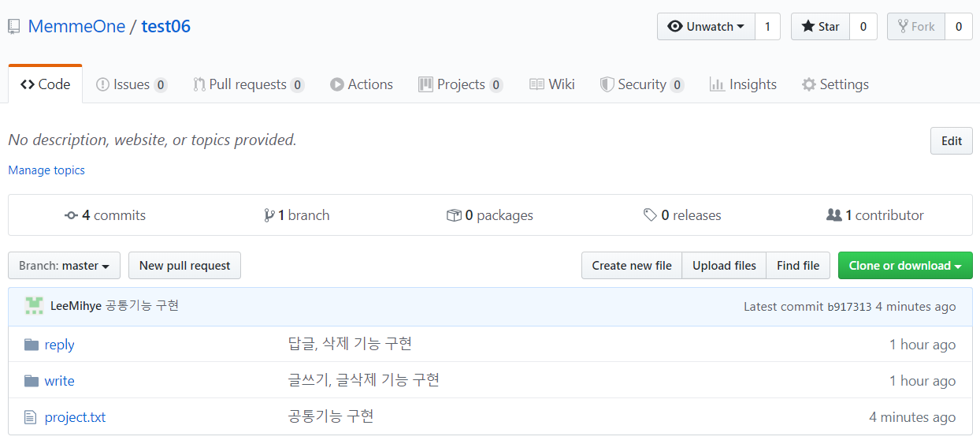This screenshot has width=980, height=444.
Task: Open the 1 branch list
Action: 297,215
